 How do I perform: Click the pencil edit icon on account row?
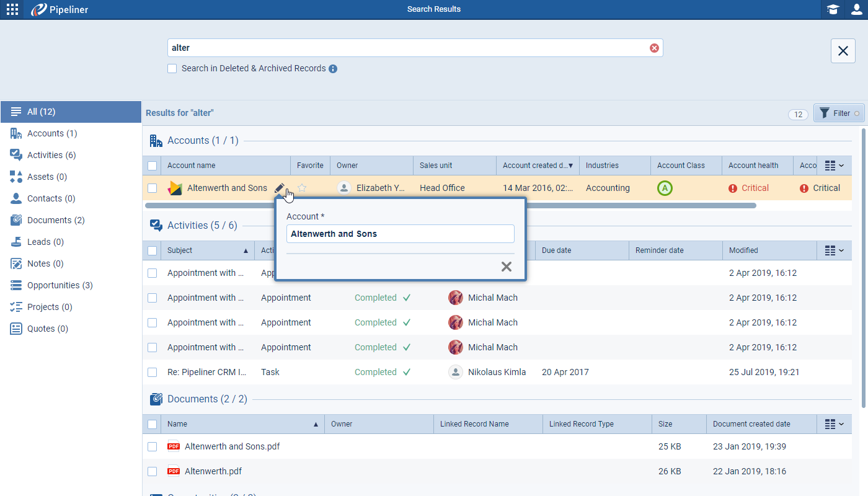[280, 188]
